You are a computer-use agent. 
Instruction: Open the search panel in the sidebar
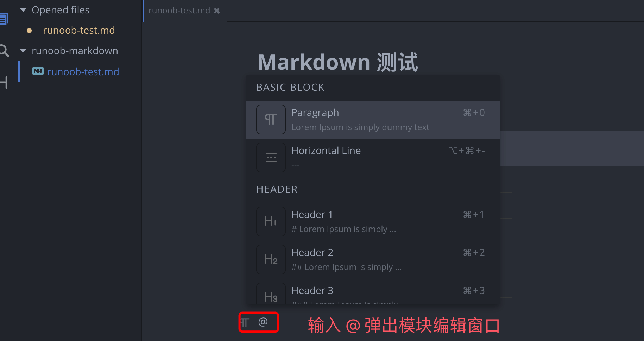click(x=4, y=51)
